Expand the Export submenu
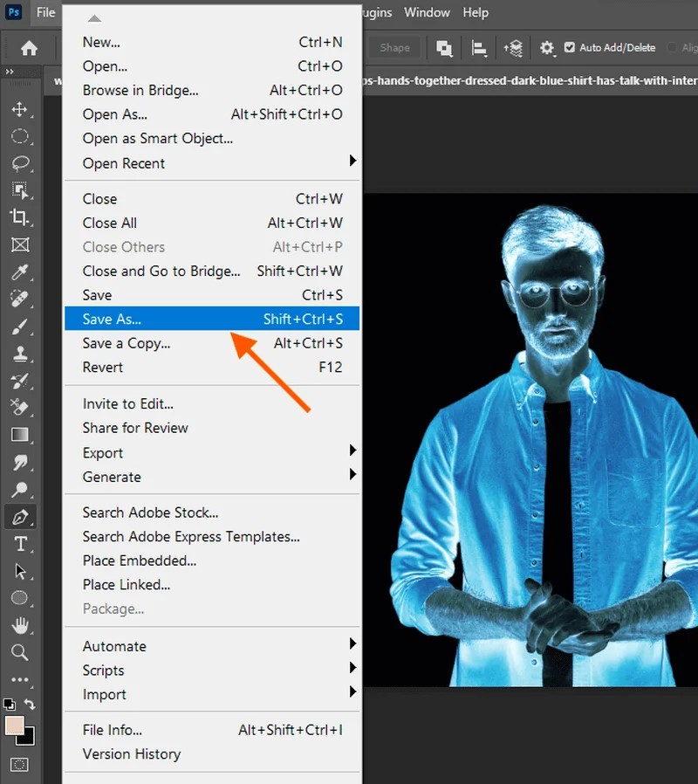698x784 pixels. tap(352, 450)
